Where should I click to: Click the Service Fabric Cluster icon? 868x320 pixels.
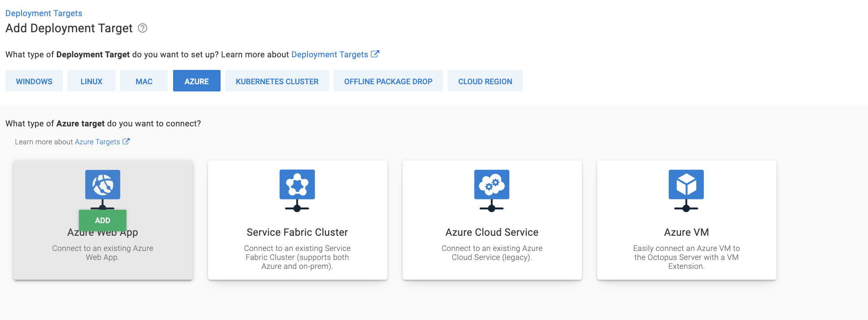[x=297, y=185]
